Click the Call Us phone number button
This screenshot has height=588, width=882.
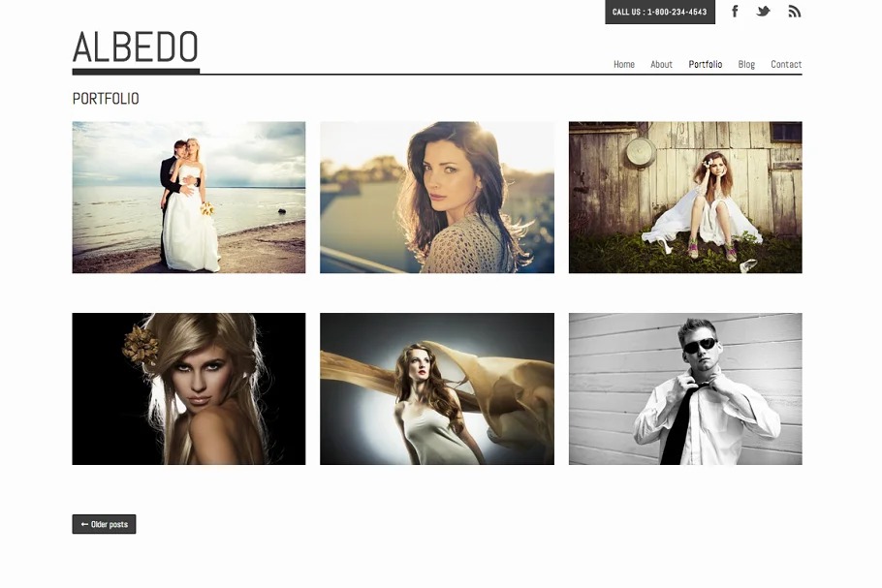(659, 13)
